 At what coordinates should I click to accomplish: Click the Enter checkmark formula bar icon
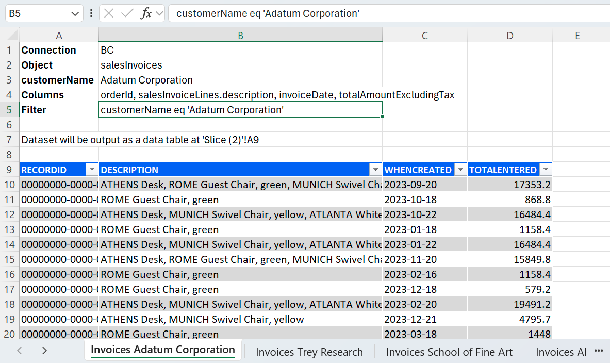coord(127,14)
